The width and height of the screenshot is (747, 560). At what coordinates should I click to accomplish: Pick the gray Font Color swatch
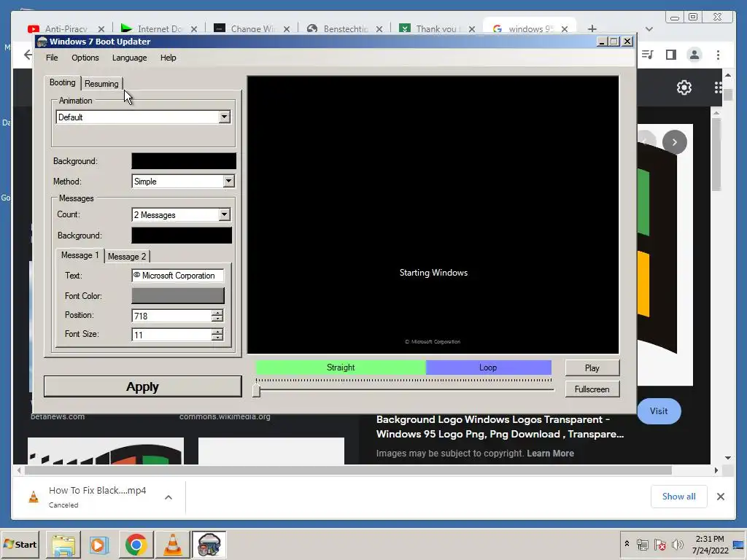click(x=178, y=296)
